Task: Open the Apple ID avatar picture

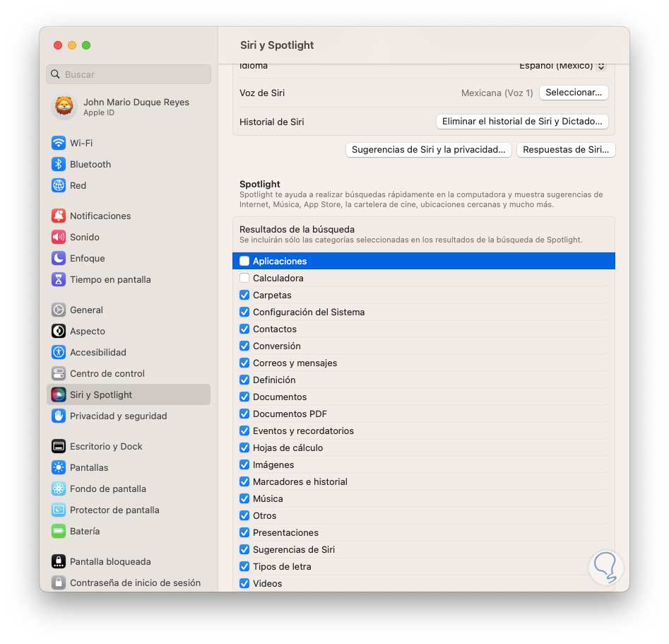Action: 64,106
